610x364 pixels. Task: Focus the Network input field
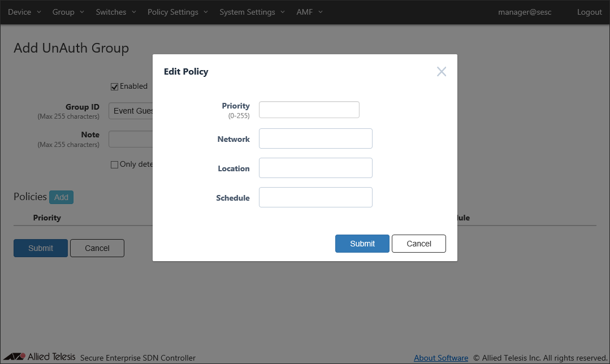(x=315, y=138)
